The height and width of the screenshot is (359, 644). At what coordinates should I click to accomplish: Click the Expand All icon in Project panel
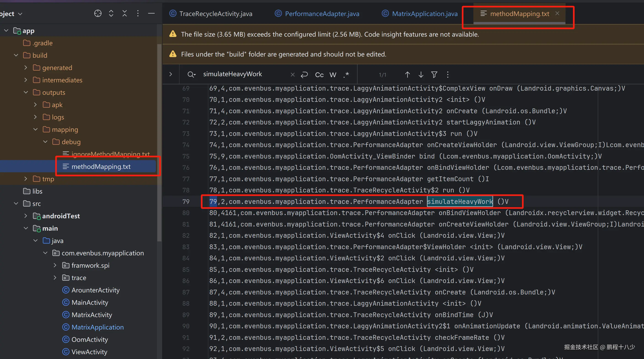point(111,13)
